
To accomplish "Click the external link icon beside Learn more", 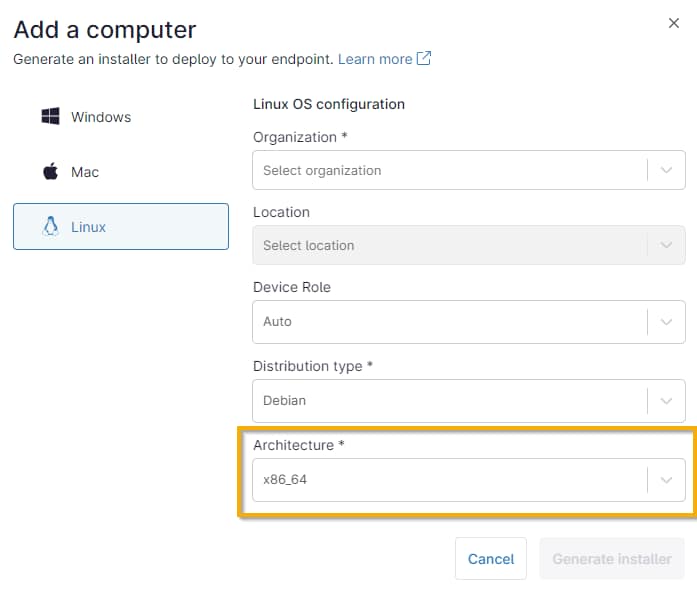I will [x=424, y=59].
